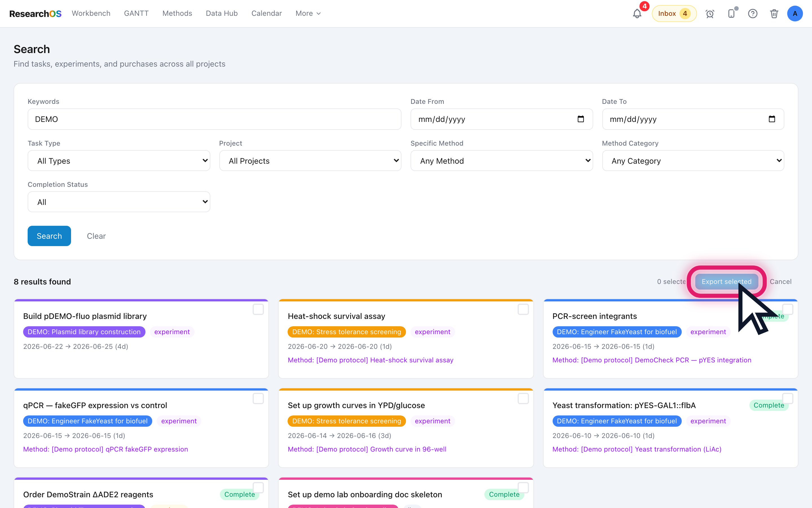Click the DEMO: Plasmid library construction project tag
812x508 pixels.
point(84,332)
